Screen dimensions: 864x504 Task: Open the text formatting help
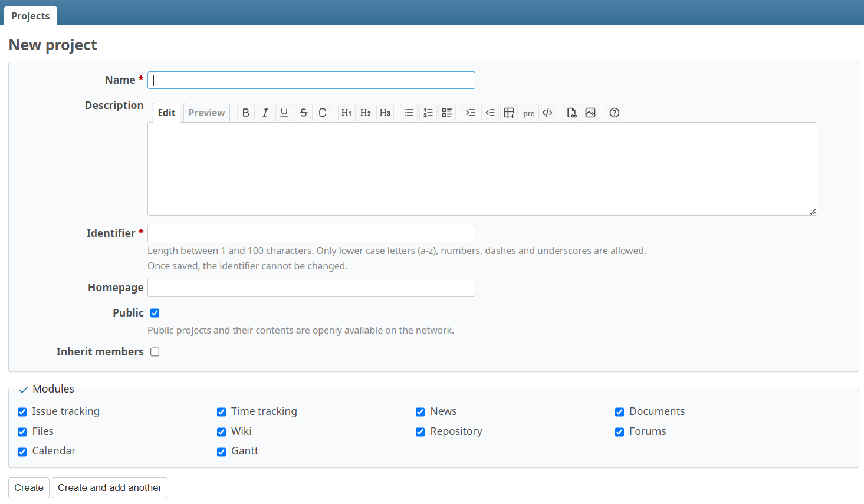615,113
